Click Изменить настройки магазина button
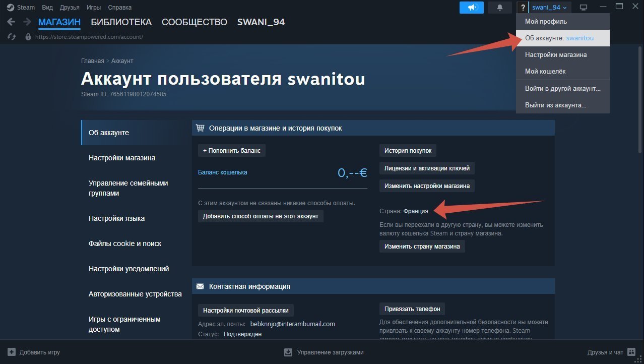644x364 pixels. click(427, 186)
